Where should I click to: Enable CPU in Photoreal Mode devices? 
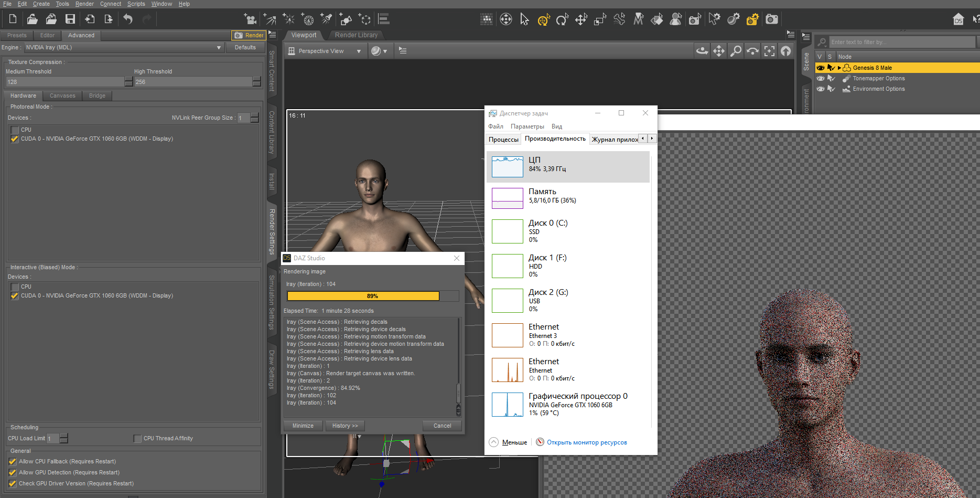click(x=15, y=130)
